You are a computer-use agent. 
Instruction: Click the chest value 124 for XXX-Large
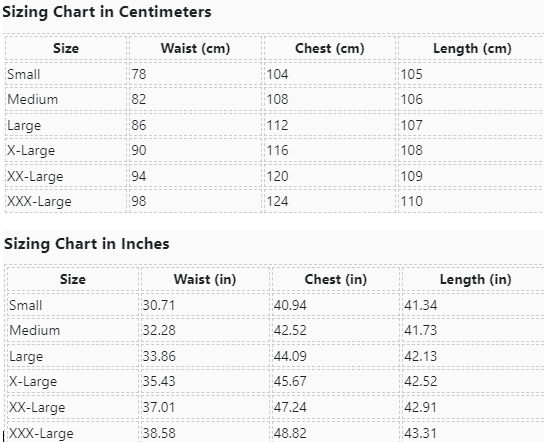coord(278,202)
